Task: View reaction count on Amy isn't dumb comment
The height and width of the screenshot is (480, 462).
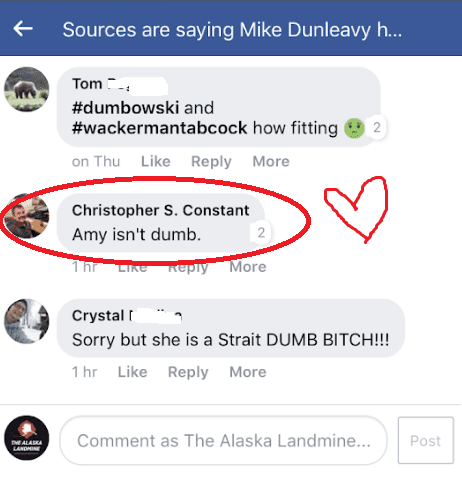Action: click(x=261, y=233)
